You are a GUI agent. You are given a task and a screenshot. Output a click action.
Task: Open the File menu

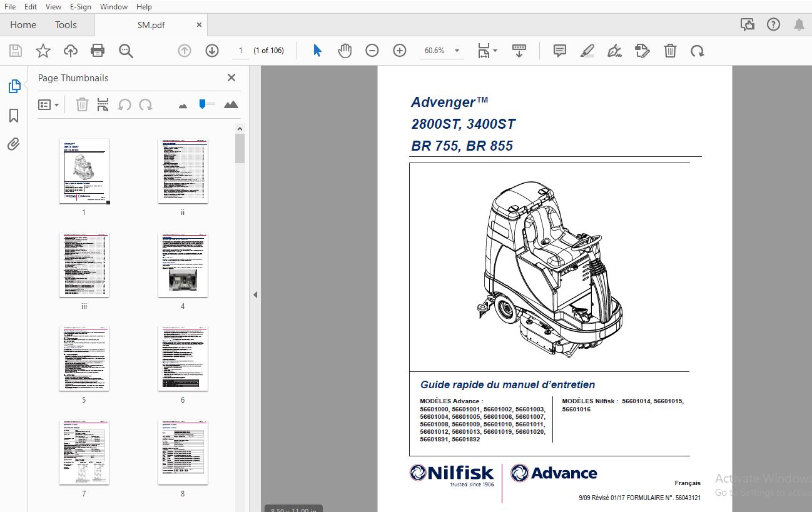click(10, 6)
